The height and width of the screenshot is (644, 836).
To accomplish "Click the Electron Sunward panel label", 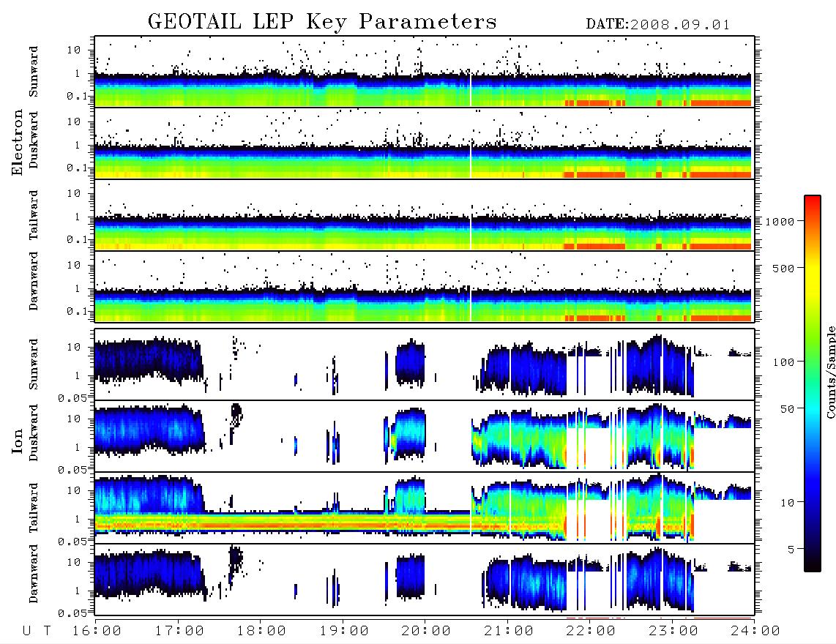I will click(34, 72).
